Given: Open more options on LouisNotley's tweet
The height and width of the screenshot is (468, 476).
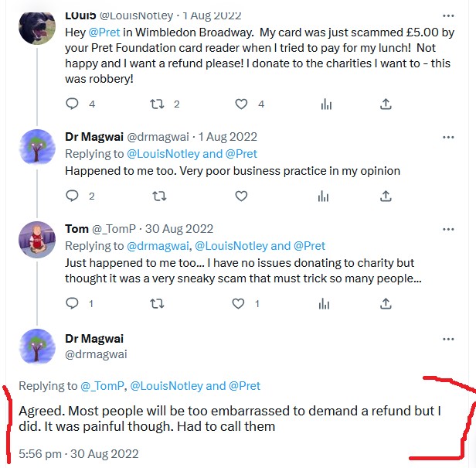Looking at the screenshot, I should [448, 15].
